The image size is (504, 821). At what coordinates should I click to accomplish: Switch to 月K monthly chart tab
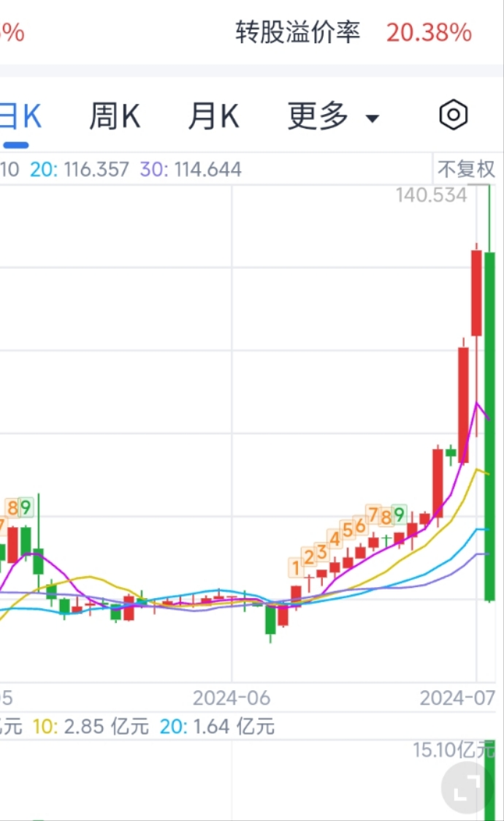tap(213, 116)
